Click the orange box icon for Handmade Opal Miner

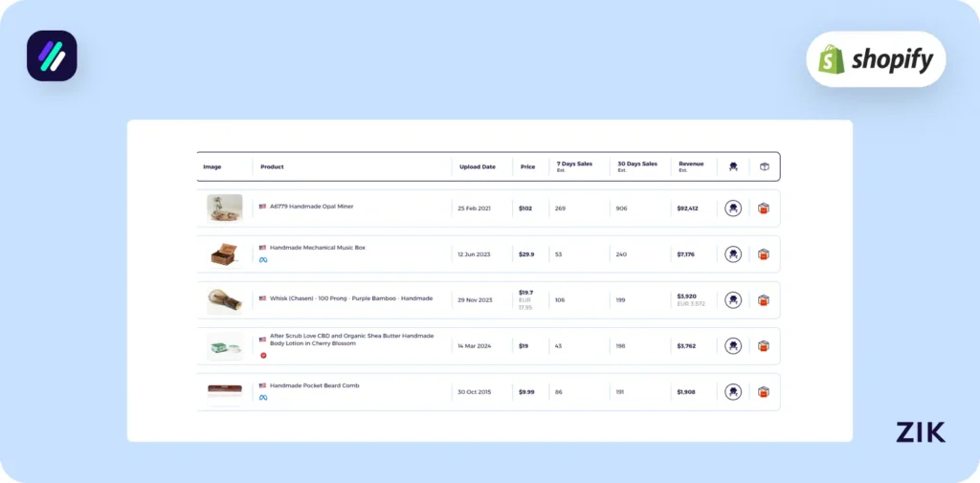[764, 209]
